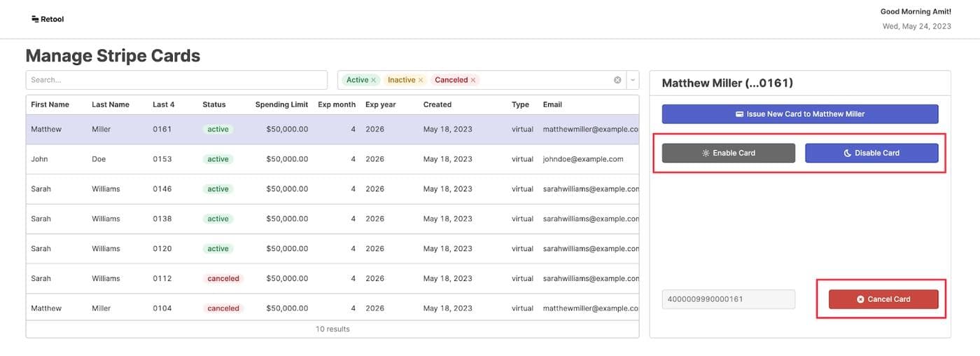Click the Disable Card button
The height and width of the screenshot is (356, 980).
tap(871, 153)
